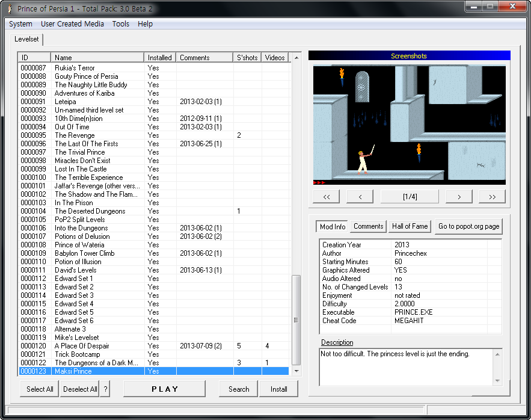Select "The Last Of The Firsts" row
This screenshot has width=531, height=420.
(154, 144)
